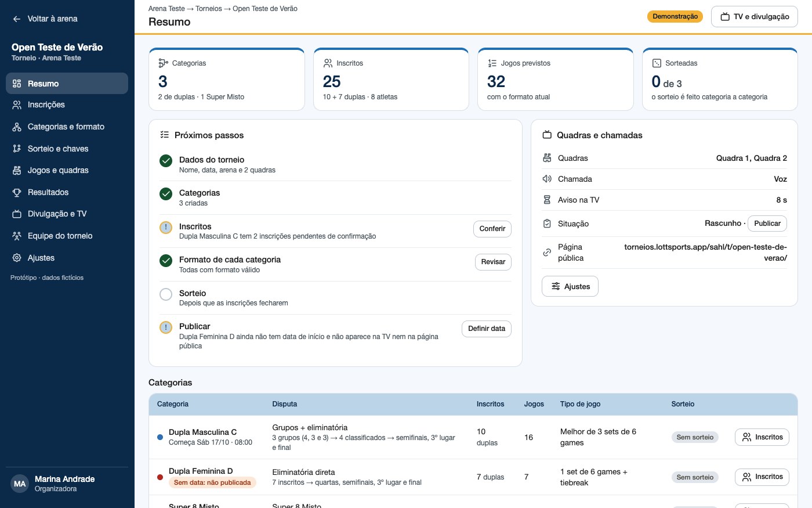
Task: Click the blue dot of Dupla Masculina C
Action: tap(160, 437)
